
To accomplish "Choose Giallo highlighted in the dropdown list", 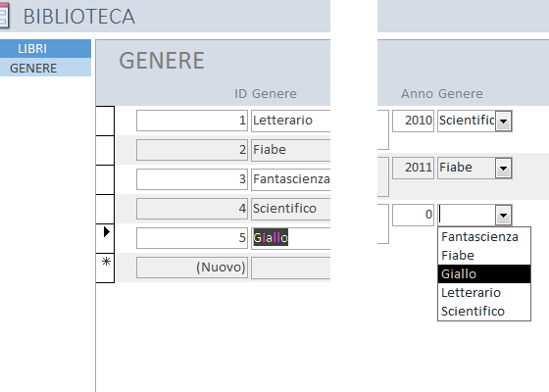I will (484, 274).
